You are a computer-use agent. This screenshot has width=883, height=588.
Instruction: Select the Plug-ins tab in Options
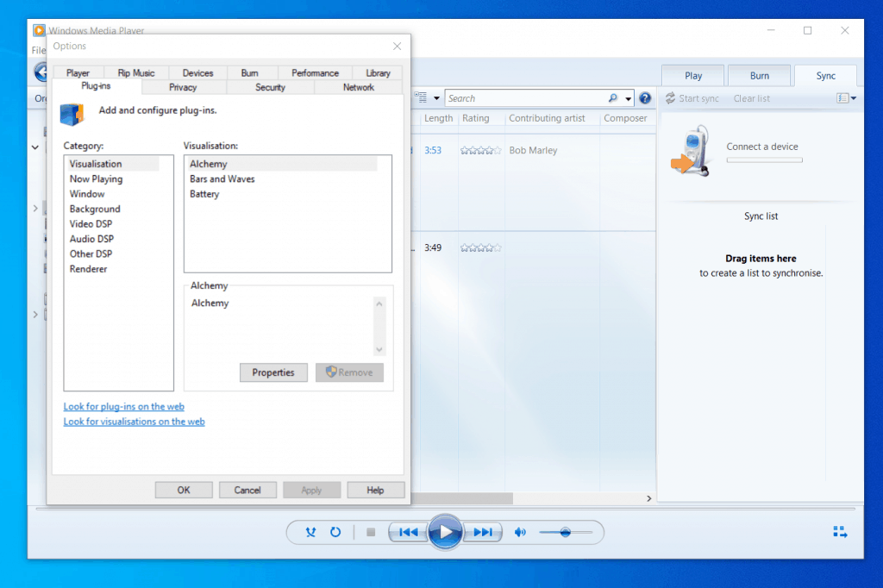96,86
